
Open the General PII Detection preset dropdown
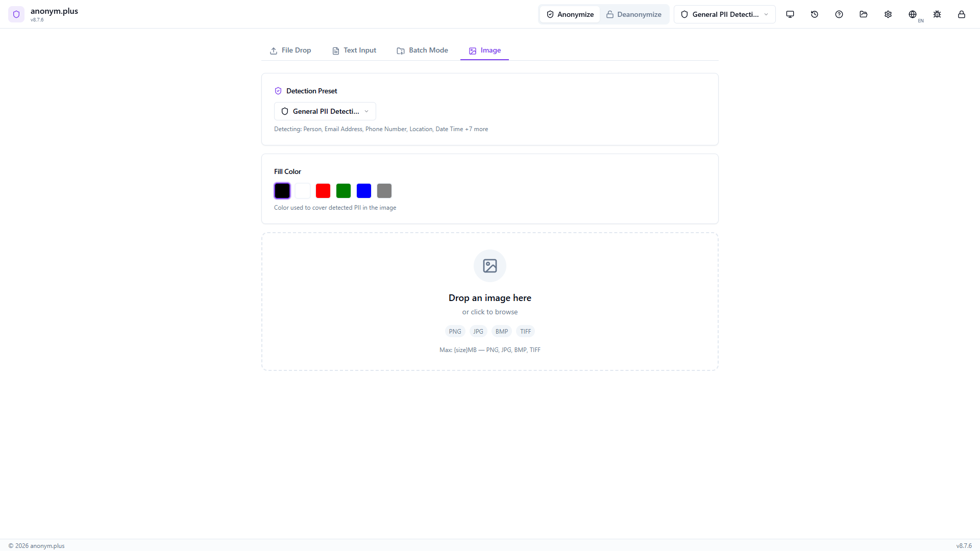(325, 111)
